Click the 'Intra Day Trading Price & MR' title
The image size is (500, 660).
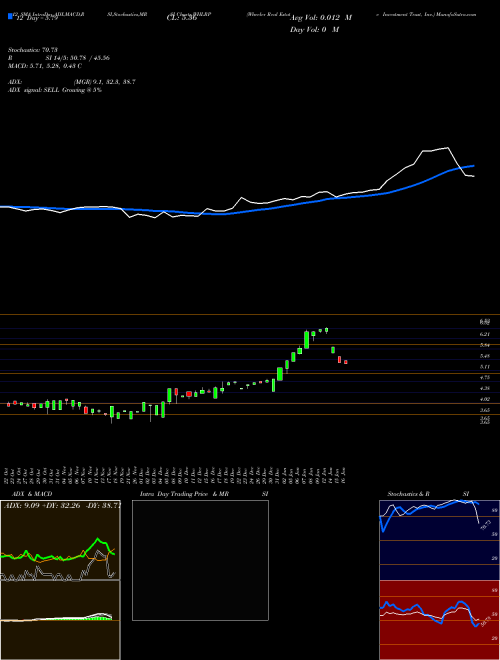coord(186,494)
